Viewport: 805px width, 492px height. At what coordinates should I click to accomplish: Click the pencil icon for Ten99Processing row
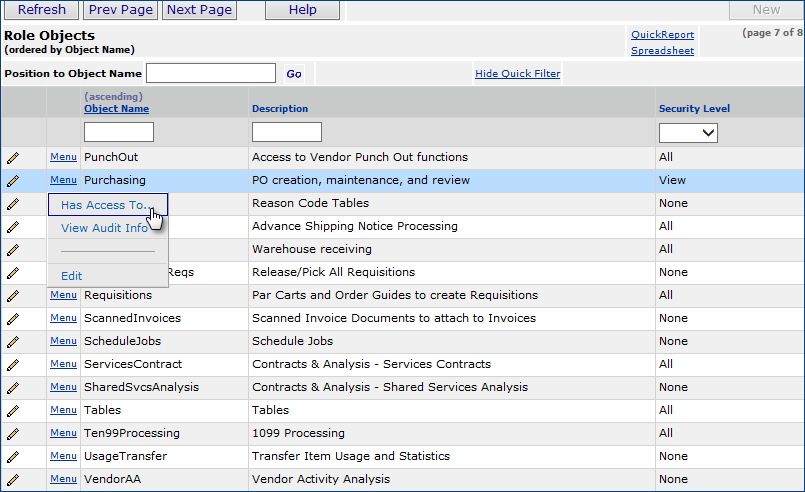click(x=13, y=434)
